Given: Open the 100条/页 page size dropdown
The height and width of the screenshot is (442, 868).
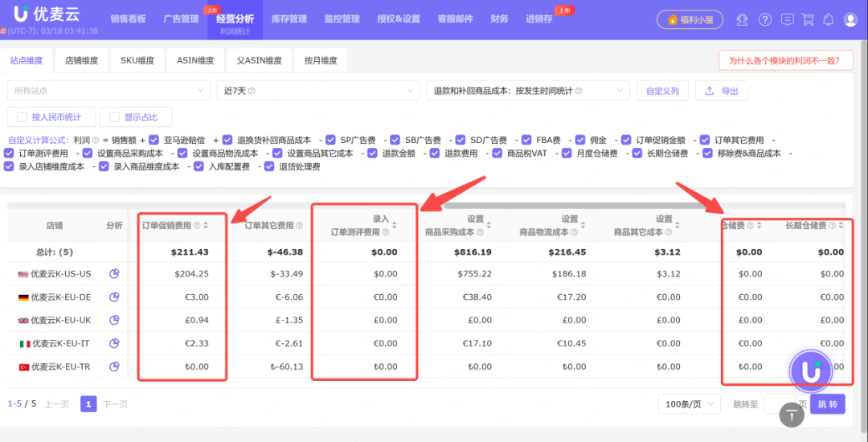Looking at the screenshot, I should coord(690,404).
